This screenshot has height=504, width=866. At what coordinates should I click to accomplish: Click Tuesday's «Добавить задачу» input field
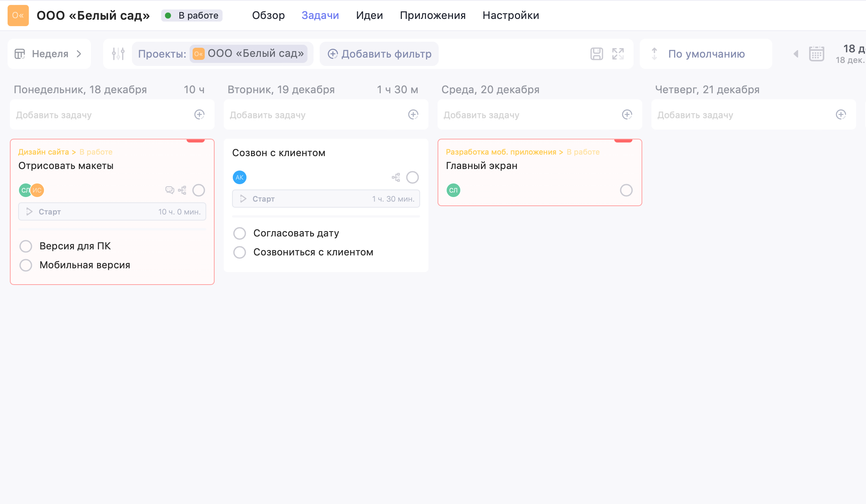pyautogui.click(x=303, y=114)
